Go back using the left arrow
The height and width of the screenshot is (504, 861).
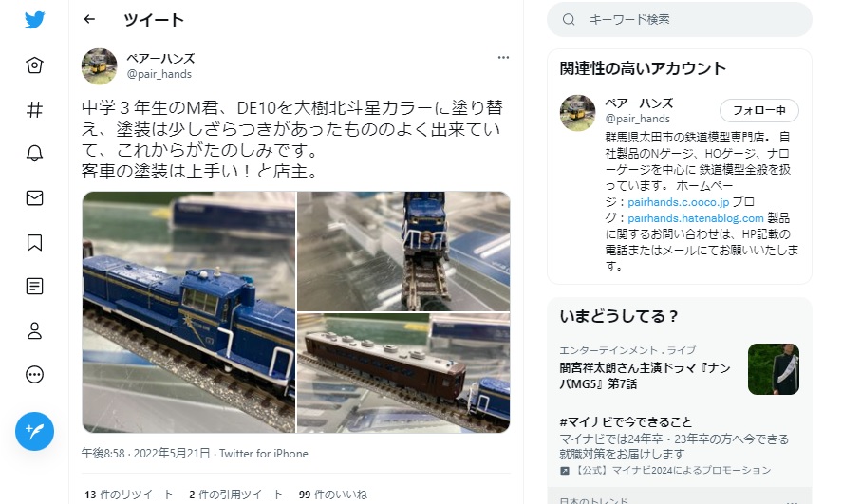89,19
